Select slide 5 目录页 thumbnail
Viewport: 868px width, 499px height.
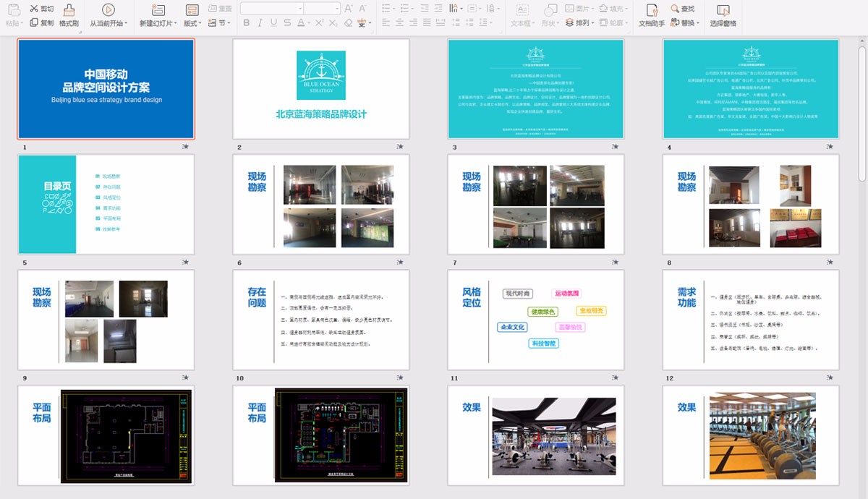coord(106,205)
